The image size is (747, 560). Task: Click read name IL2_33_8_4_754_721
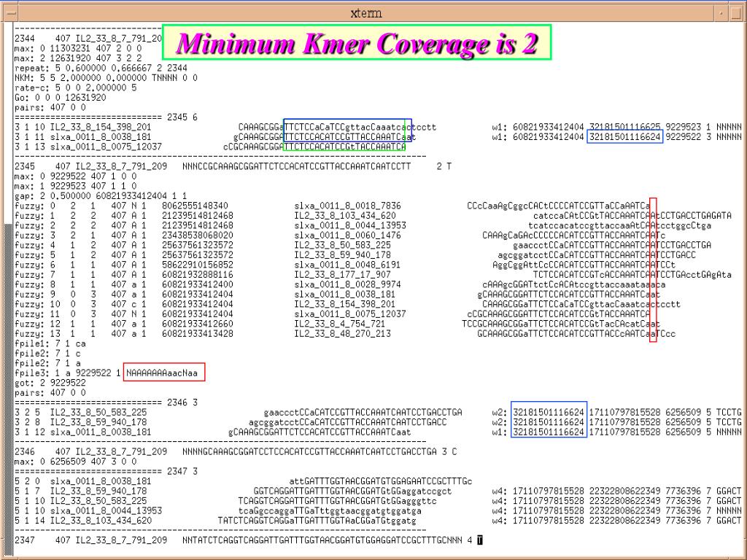340,324
